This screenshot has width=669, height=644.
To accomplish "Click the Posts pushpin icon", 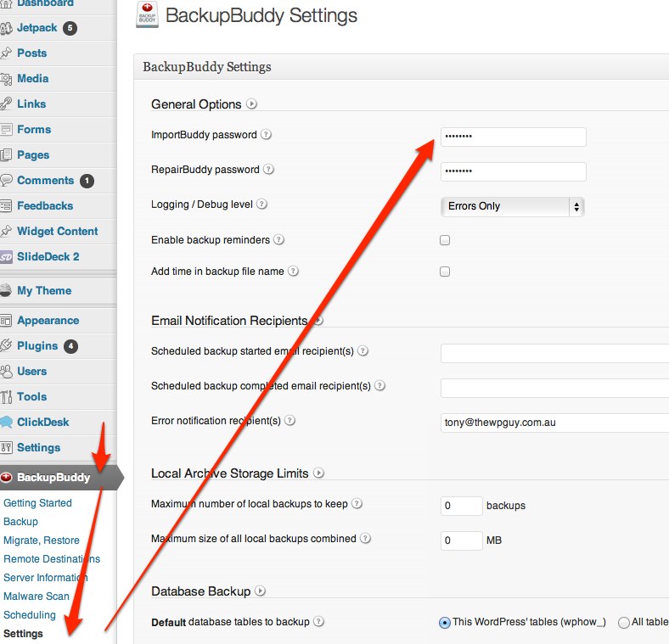I will [6, 53].
